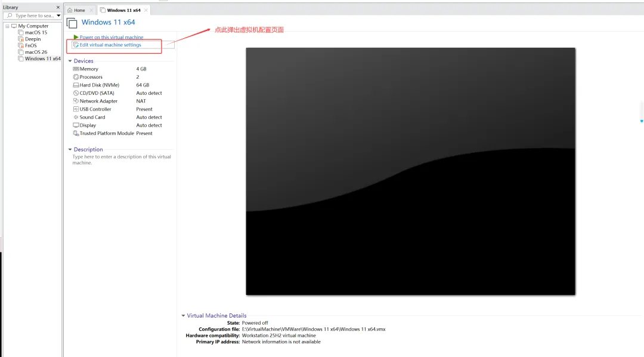Collapse the Description section

tap(70, 149)
